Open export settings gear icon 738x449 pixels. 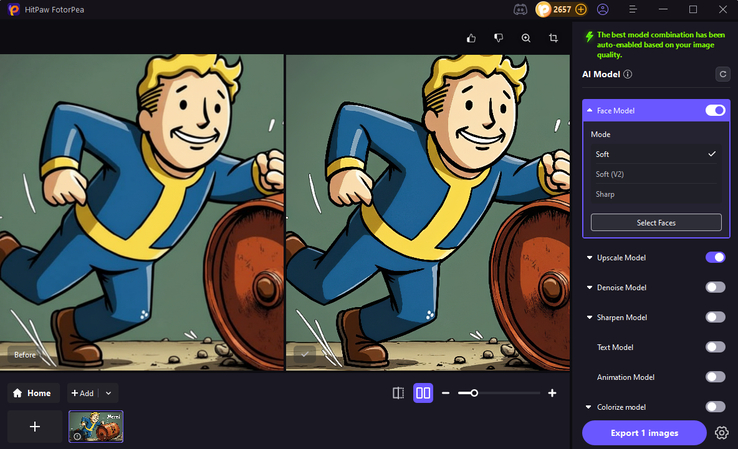(x=722, y=433)
